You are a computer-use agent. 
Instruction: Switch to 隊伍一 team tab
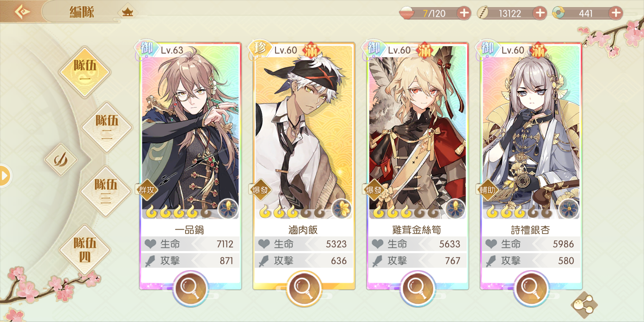[x=85, y=72]
